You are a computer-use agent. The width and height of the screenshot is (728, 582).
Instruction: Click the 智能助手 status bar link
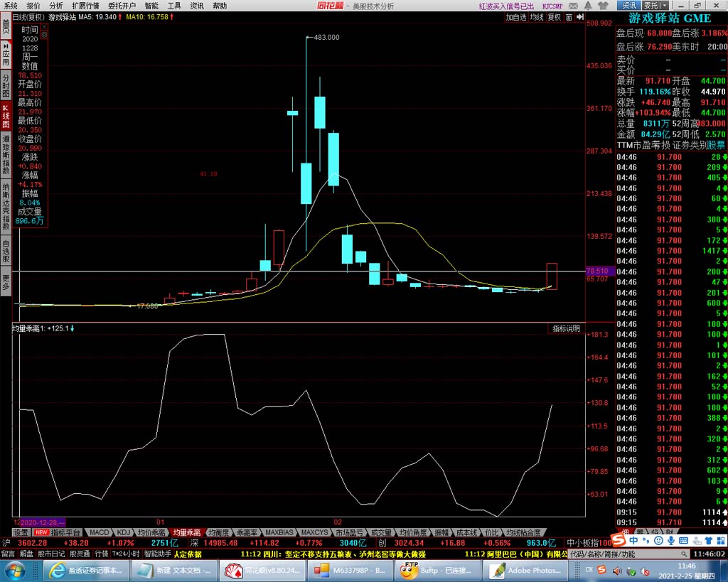(158, 554)
